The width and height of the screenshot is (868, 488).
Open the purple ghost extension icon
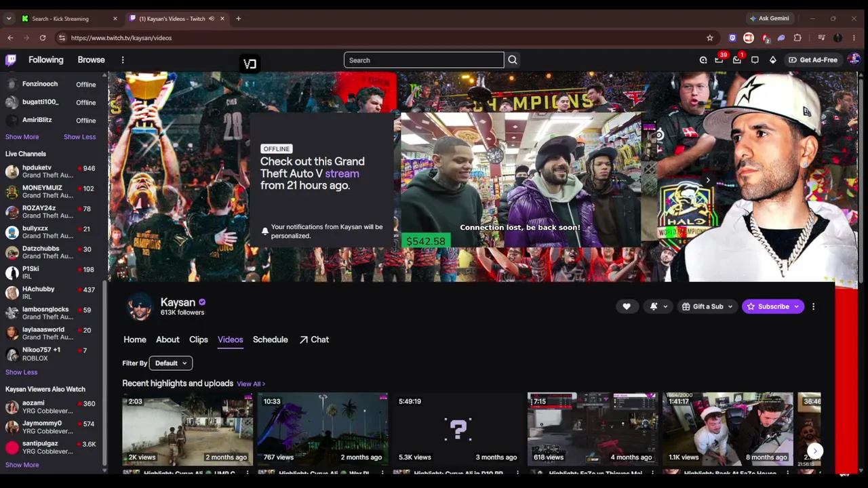click(781, 38)
